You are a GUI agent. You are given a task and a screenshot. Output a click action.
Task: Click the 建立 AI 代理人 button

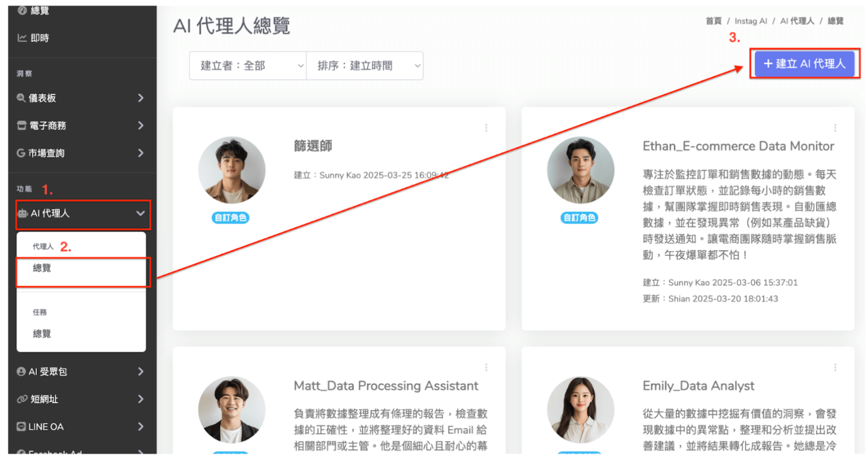[804, 63]
